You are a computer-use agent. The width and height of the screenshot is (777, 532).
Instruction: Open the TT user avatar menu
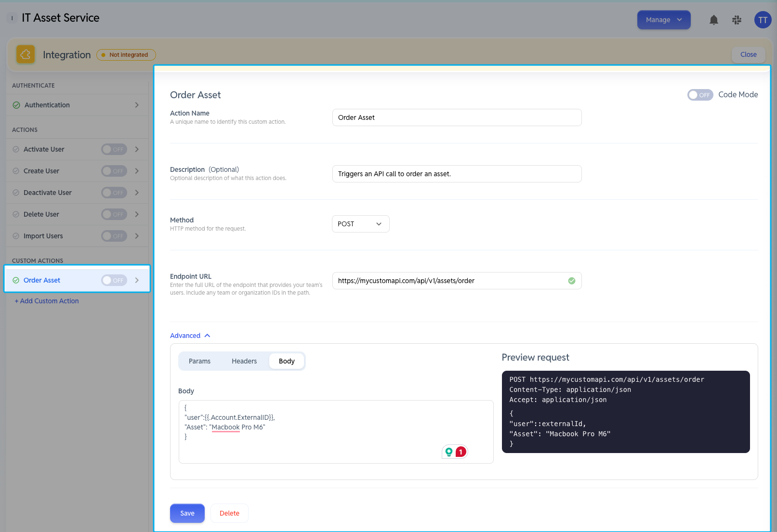point(763,20)
